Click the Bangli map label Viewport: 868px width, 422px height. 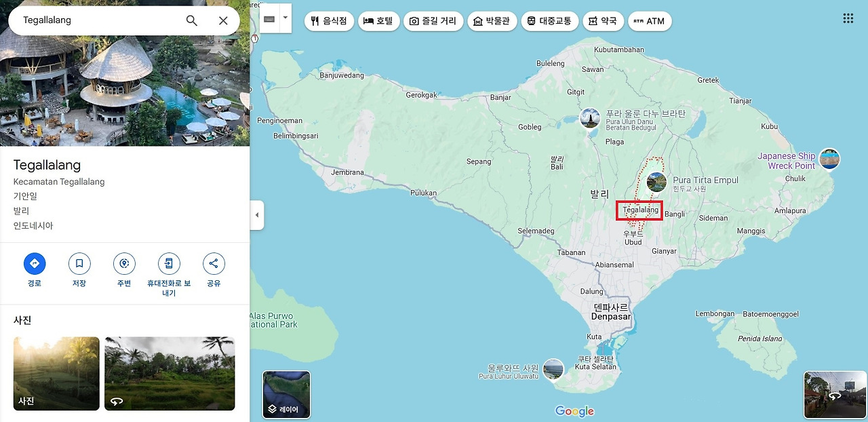pos(675,214)
